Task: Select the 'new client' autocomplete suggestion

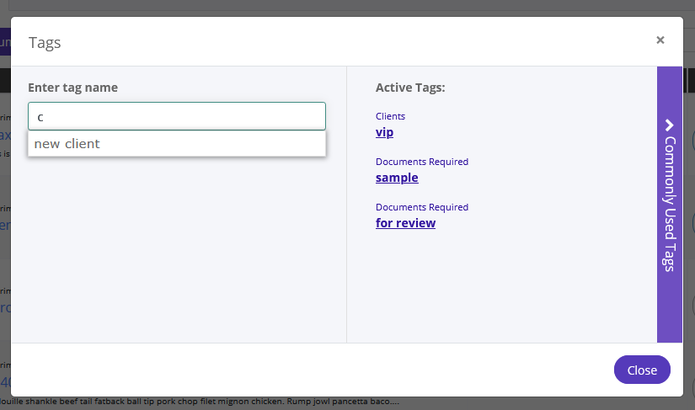Action: 177,144
